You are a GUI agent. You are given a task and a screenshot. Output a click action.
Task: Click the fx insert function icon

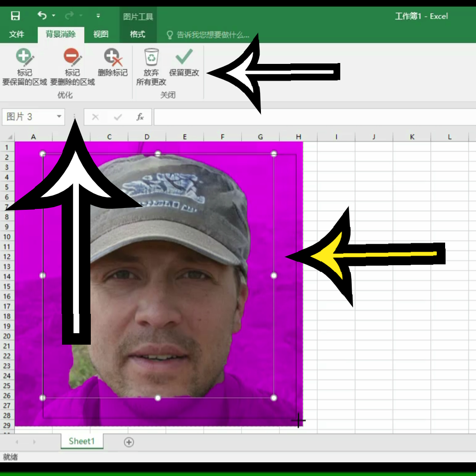coord(140,117)
